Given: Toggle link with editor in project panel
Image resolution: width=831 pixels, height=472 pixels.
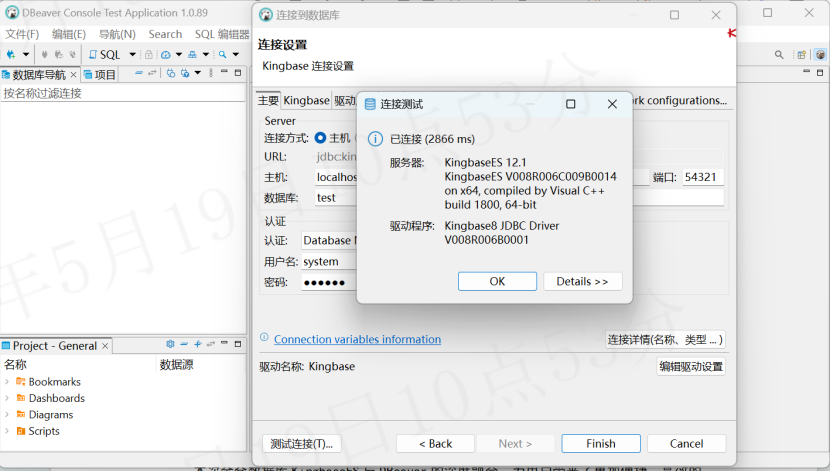Looking at the screenshot, I should (211, 344).
